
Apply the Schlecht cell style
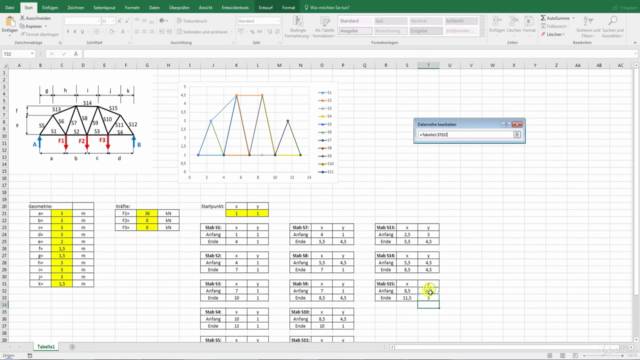(461, 21)
